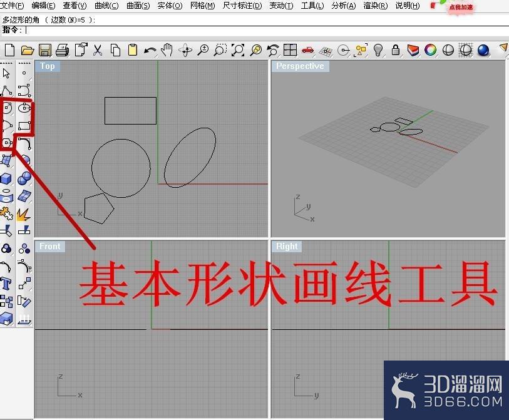
Task: Click the Select objects shapes icon
Action: click(361, 50)
